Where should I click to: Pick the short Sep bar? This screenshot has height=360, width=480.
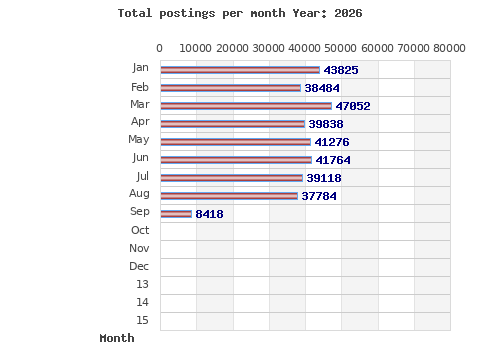click(x=176, y=214)
